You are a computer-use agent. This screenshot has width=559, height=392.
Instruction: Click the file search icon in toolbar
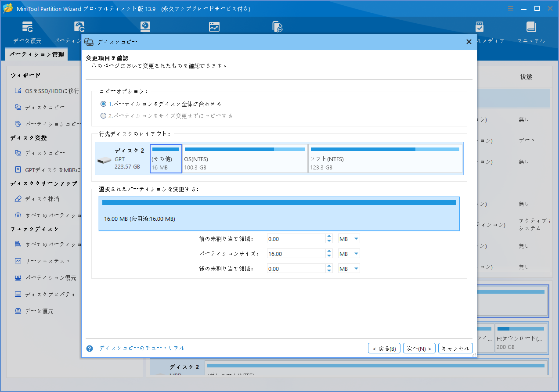[x=277, y=27]
